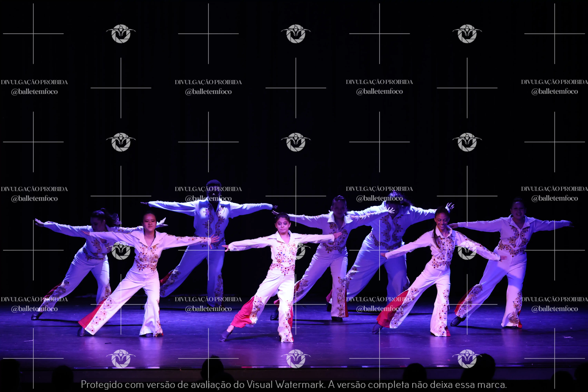Click the top-left @balletemfoco watermark text
Image resolution: width=588 pixels, height=392 pixels.
click(x=34, y=92)
